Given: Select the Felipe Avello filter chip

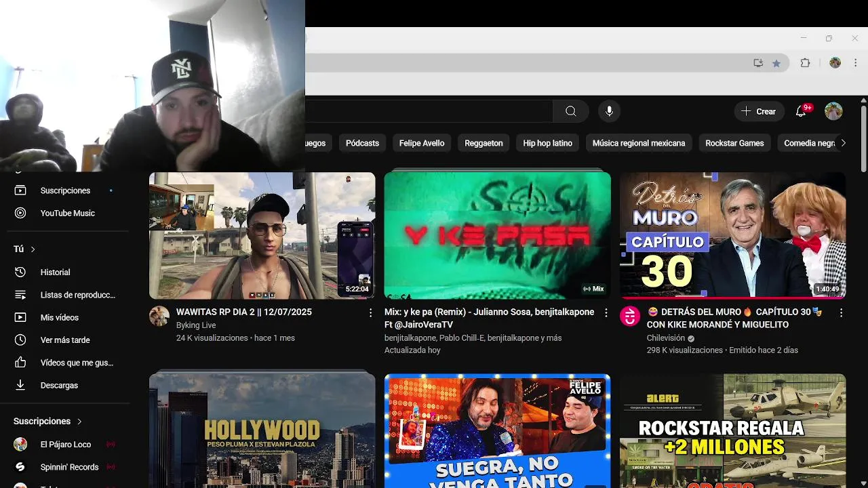Looking at the screenshot, I should pos(422,143).
